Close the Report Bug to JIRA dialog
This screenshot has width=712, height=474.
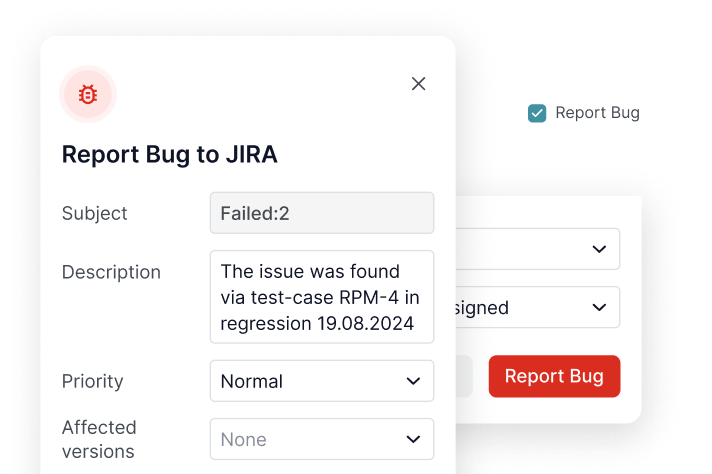point(418,84)
